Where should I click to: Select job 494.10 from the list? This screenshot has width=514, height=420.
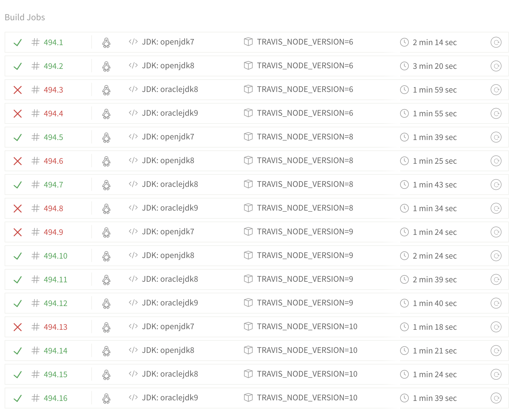pyautogui.click(x=56, y=255)
